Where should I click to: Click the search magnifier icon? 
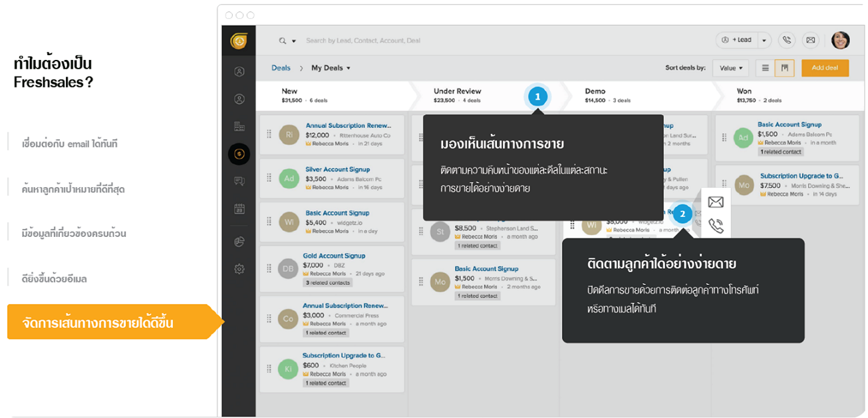click(x=283, y=41)
